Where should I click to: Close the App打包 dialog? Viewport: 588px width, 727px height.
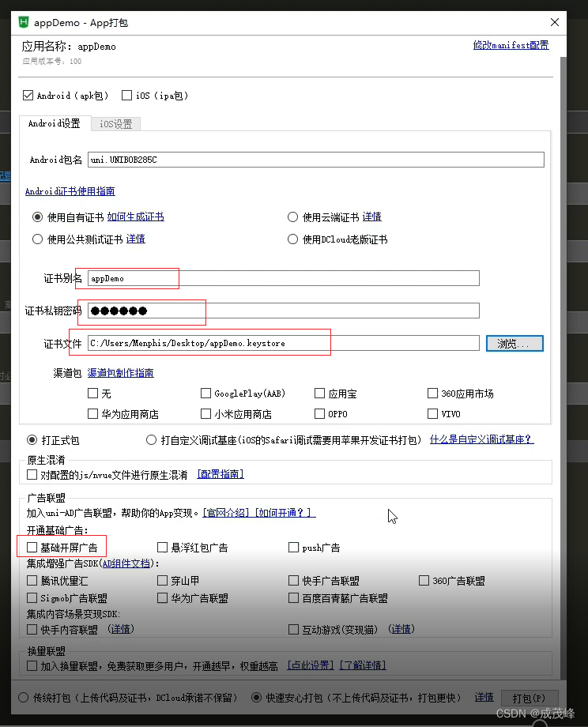click(555, 22)
